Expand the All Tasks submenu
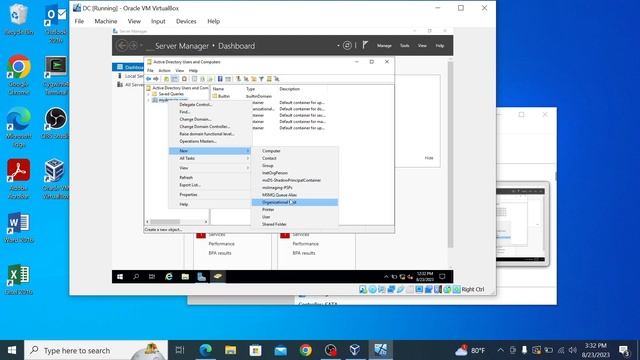The height and width of the screenshot is (360, 640). tap(210, 158)
